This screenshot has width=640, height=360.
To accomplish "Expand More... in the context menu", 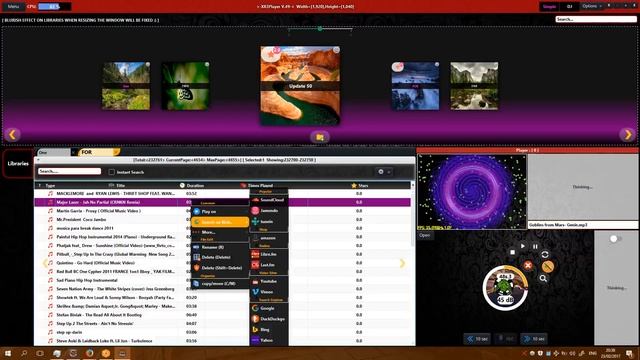I will tap(220, 232).
